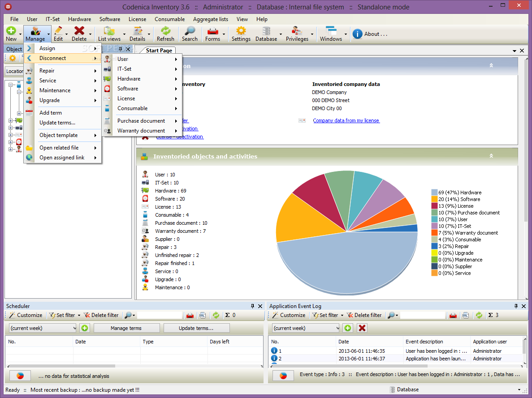The image size is (532, 398).
Task: Open New button dropdown arrow
Action: coord(20,34)
